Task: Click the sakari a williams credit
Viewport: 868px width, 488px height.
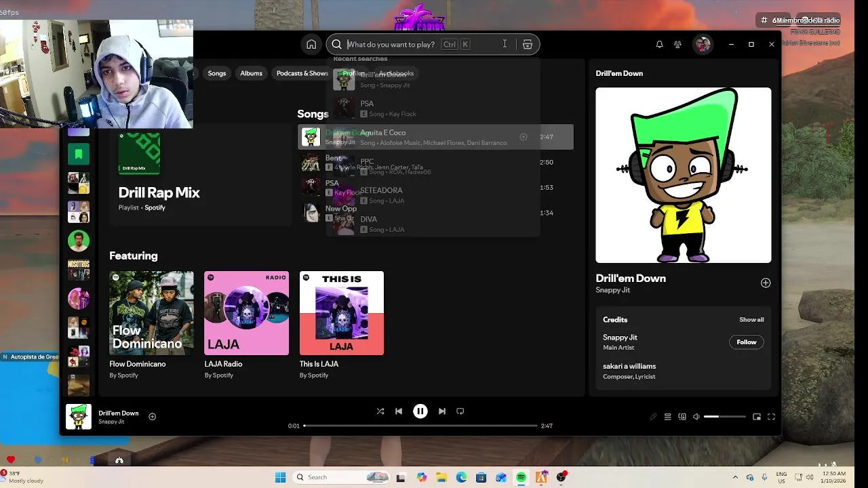Action: [x=629, y=366]
